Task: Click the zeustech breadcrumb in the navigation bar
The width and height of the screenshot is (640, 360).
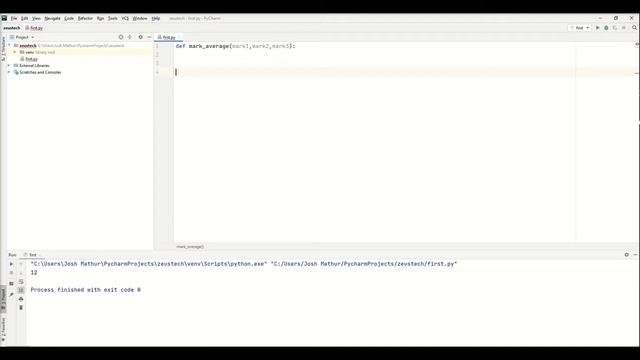Action: pyautogui.click(x=11, y=28)
